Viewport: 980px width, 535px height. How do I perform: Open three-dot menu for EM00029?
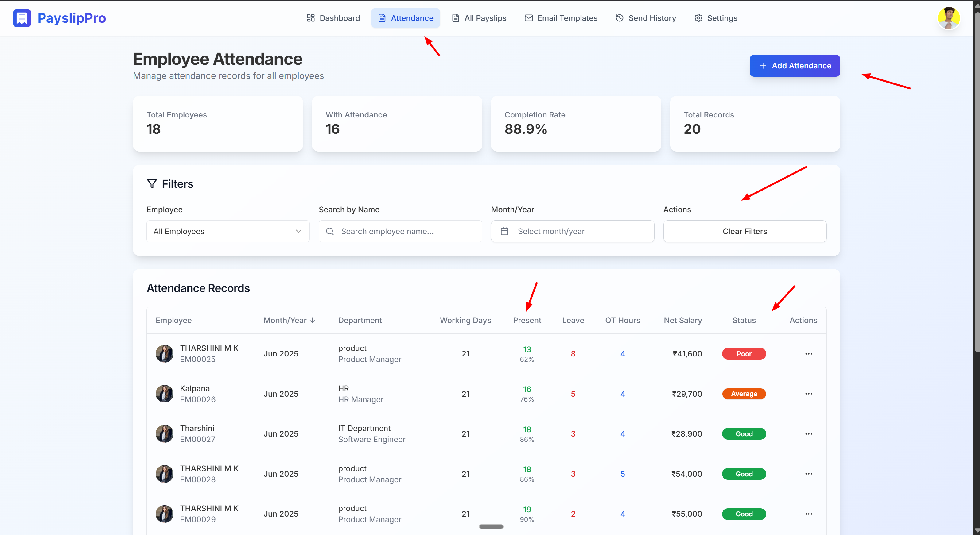808,514
